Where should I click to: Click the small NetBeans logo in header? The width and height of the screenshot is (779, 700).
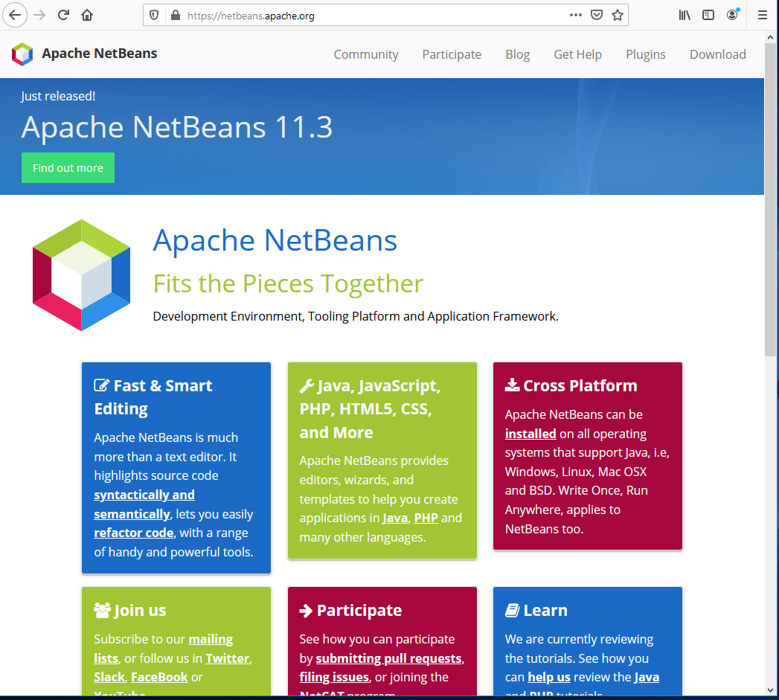coord(22,54)
